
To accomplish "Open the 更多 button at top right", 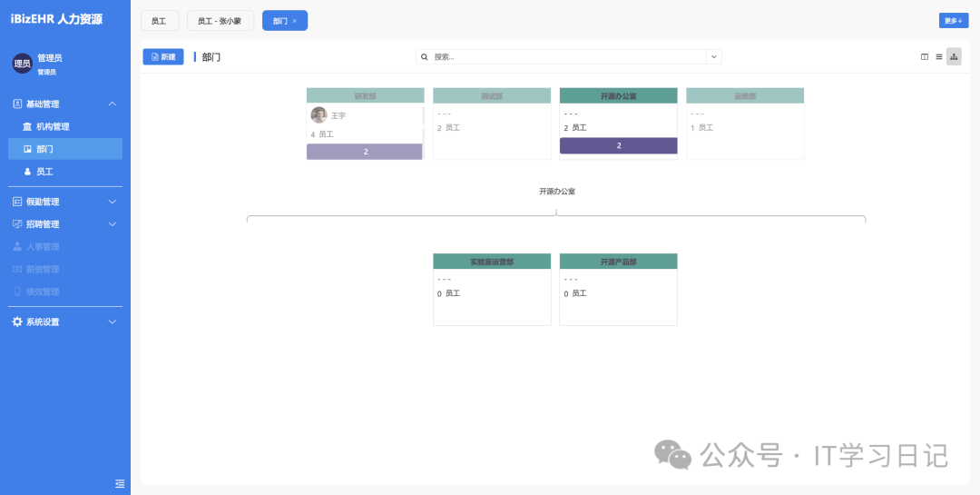I will pos(953,21).
